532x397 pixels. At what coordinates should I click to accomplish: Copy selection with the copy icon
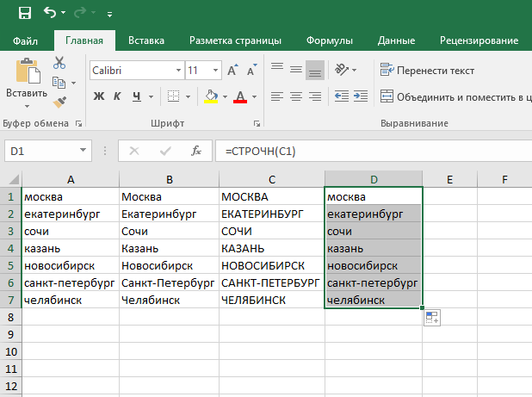click(x=59, y=83)
